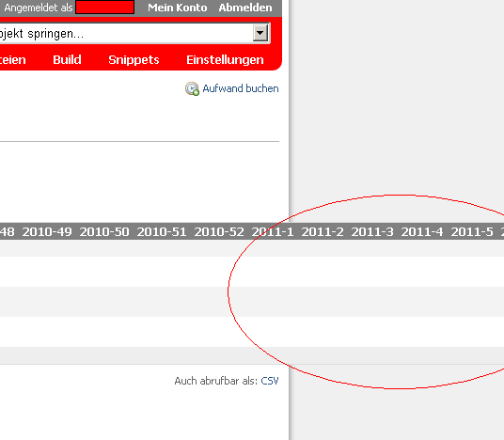Screen dimensions: 504x440
Task: Select the 2011-2 column header
Action: [x=323, y=231]
